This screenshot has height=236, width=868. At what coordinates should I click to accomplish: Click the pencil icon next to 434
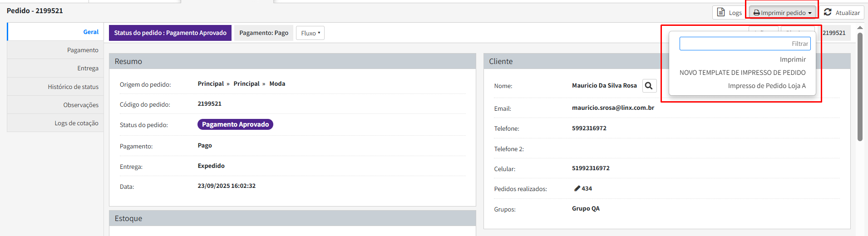[x=577, y=188]
